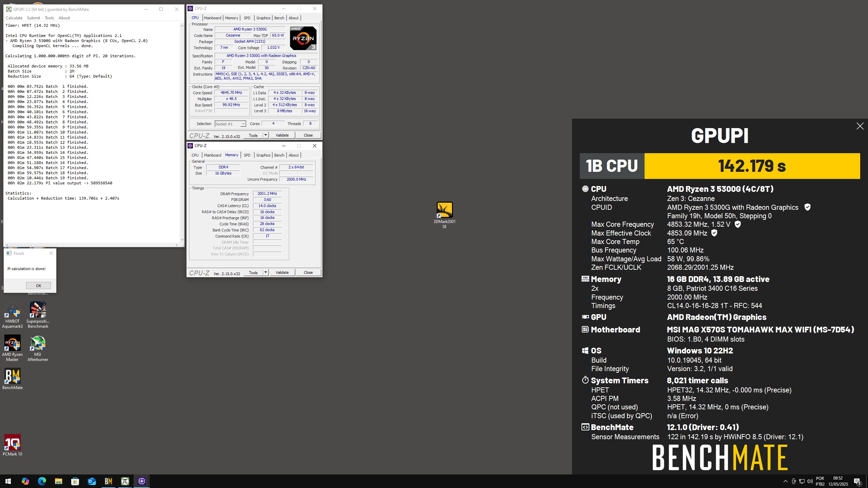868x488 pixels.
Task: Launch the Superposition Benchmark desktop icon
Action: click(x=38, y=315)
